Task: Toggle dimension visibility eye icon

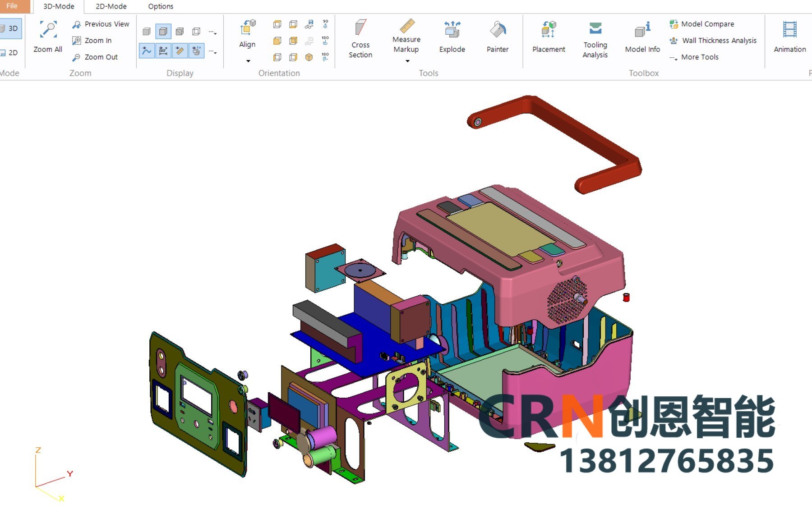Action: 163,51
